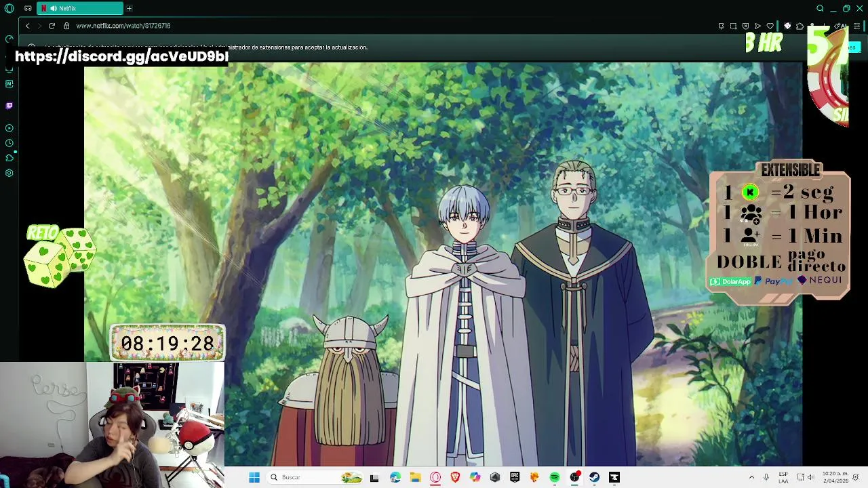868x488 pixels.
Task: Open Epic Games Launcher in taskbar
Action: pyautogui.click(x=515, y=477)
